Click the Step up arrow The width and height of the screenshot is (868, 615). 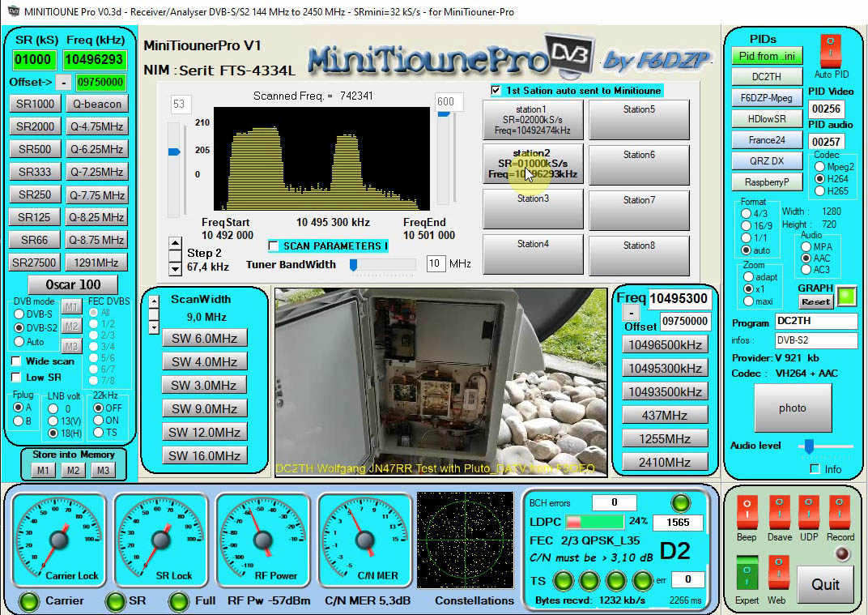[x=175, y=243]
